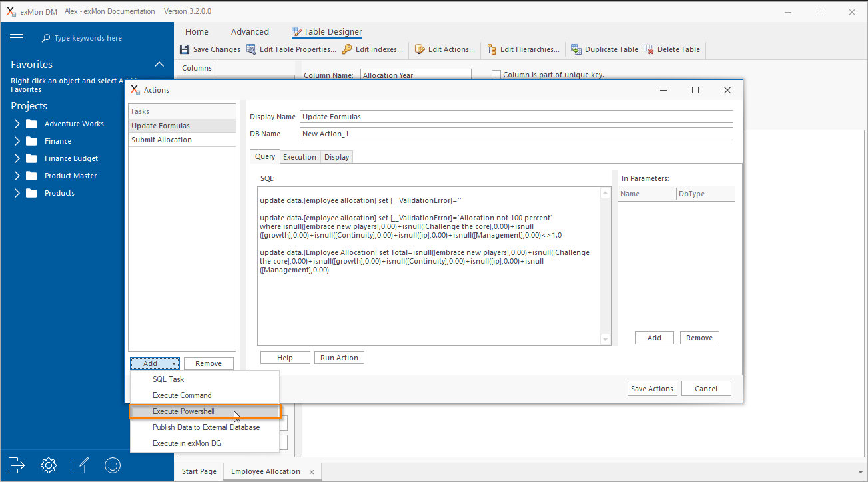
Task: Choose Publish Data to External Database
Action: pyautogui.click(x=205, y=427)
